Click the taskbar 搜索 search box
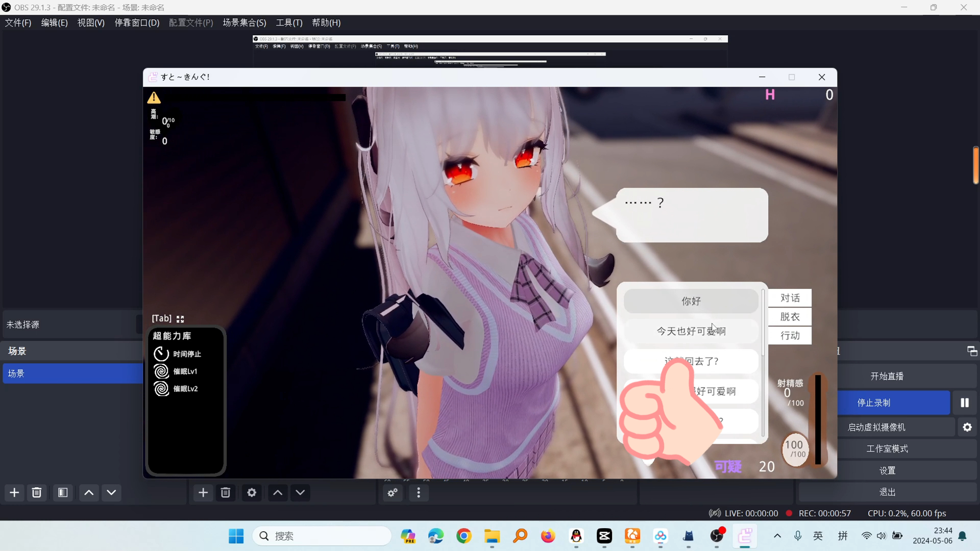 point(322,536)
